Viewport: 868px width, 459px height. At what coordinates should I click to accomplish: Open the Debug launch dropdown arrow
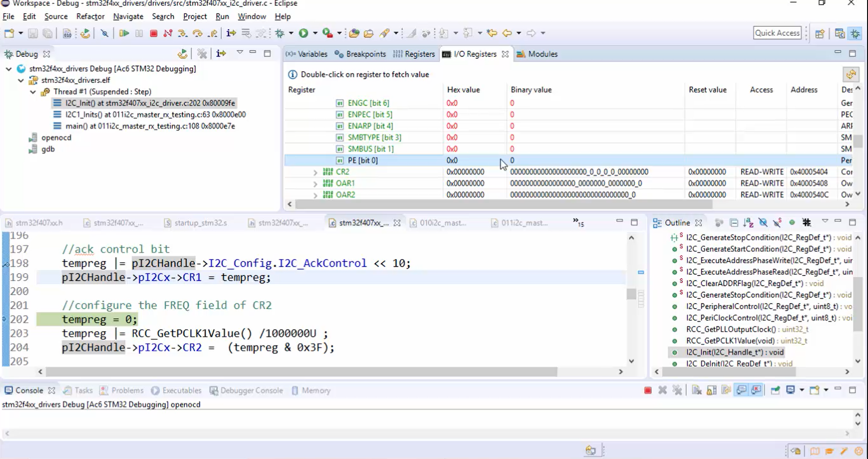pos(291,33)
